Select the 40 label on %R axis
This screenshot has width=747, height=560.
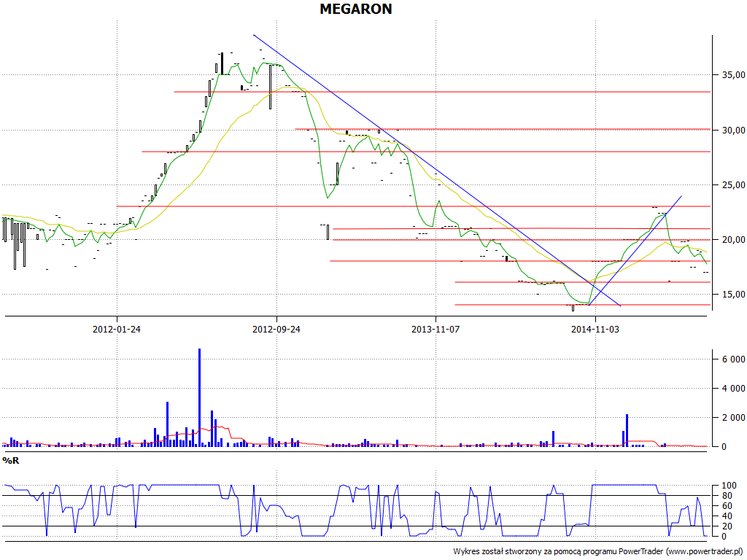tap(727, 516)
